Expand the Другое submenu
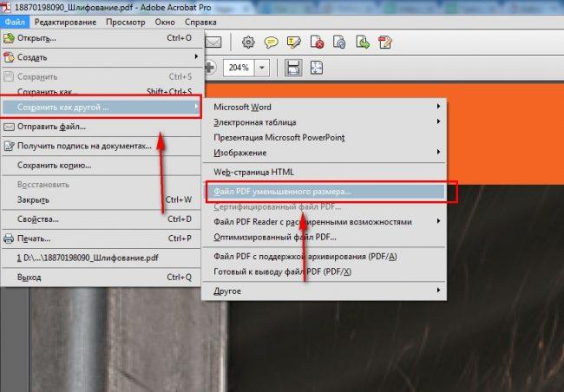Screen dimensions: 564x392 click(325, 291)
